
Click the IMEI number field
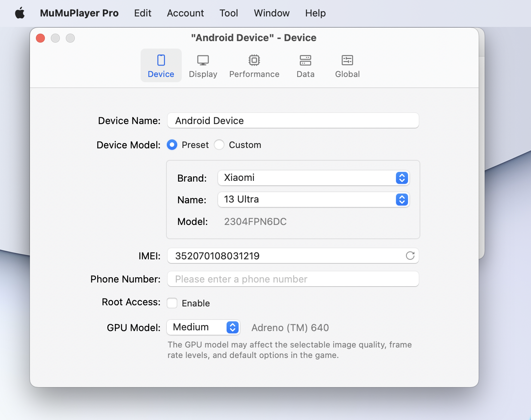tap(284, 256)
